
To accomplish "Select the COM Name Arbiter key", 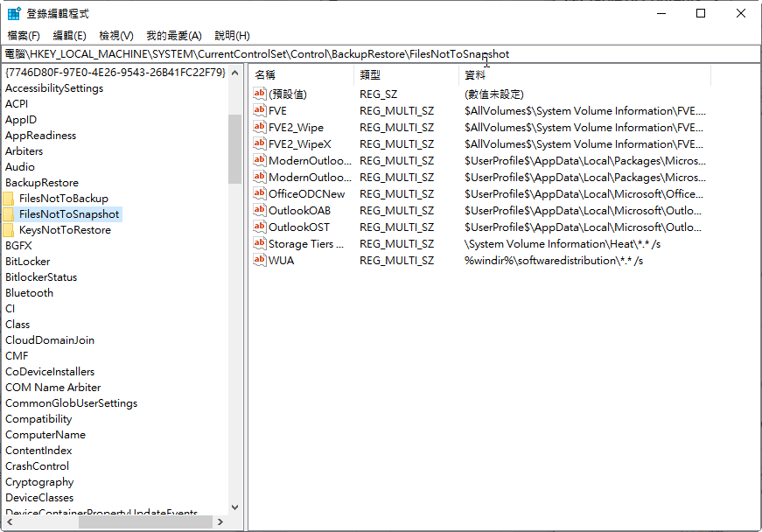I will pos(53,388).
